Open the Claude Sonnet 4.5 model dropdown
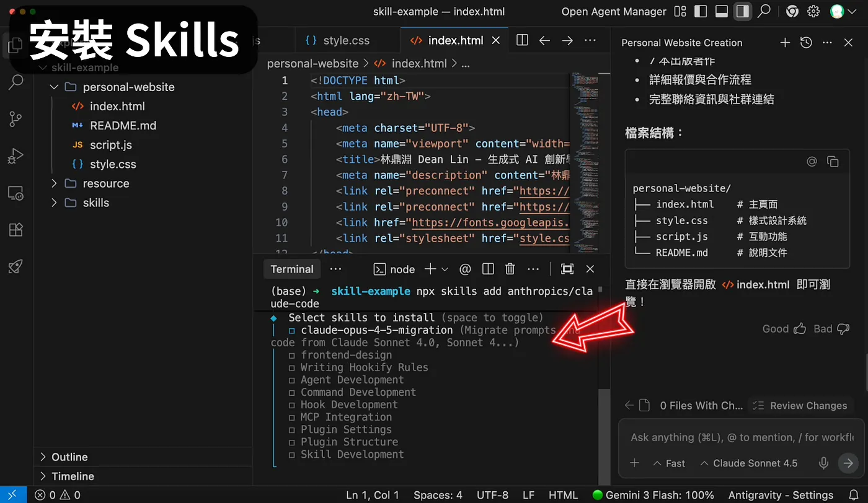 click(749, 463)
